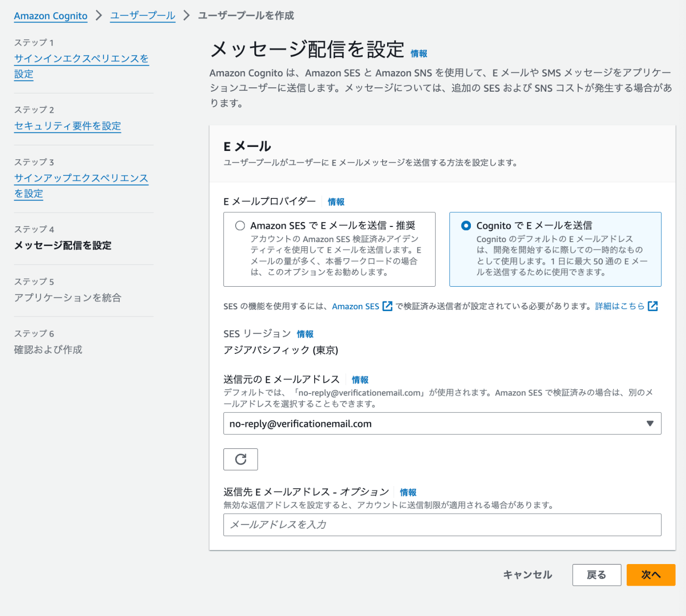Image resolution: width=686 pixels, height=616 pixels.
Task: Click step 6 確認および作成 label
Action: (x=48, y=350)
